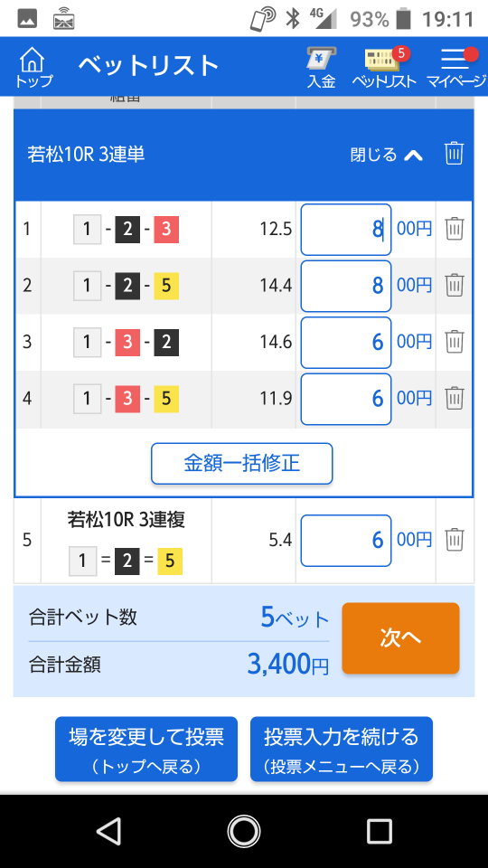Go to the トップ home icon
Viewport: 488px width, 868px height.
coord(33,67)
